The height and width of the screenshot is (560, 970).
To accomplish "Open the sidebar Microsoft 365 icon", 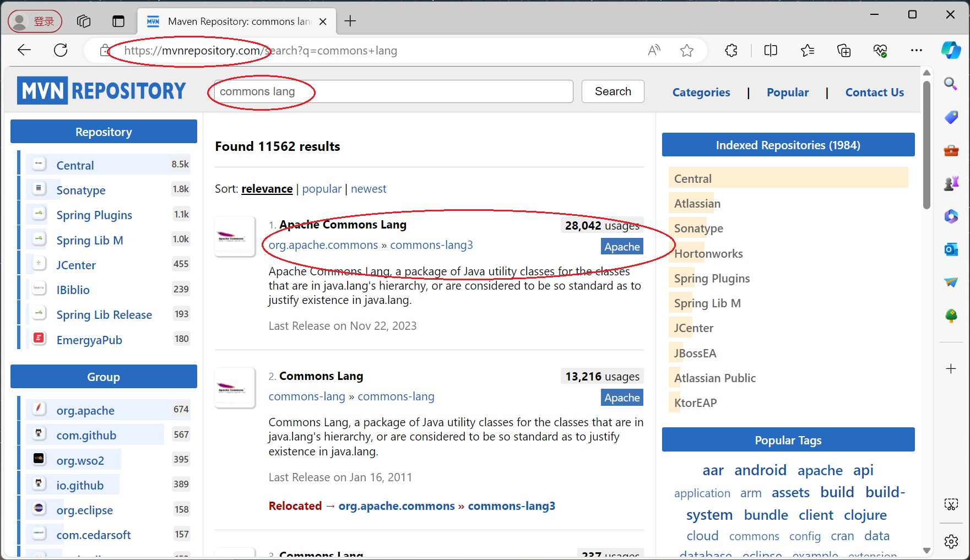I will pyautogui.click(x=951, y=216).
